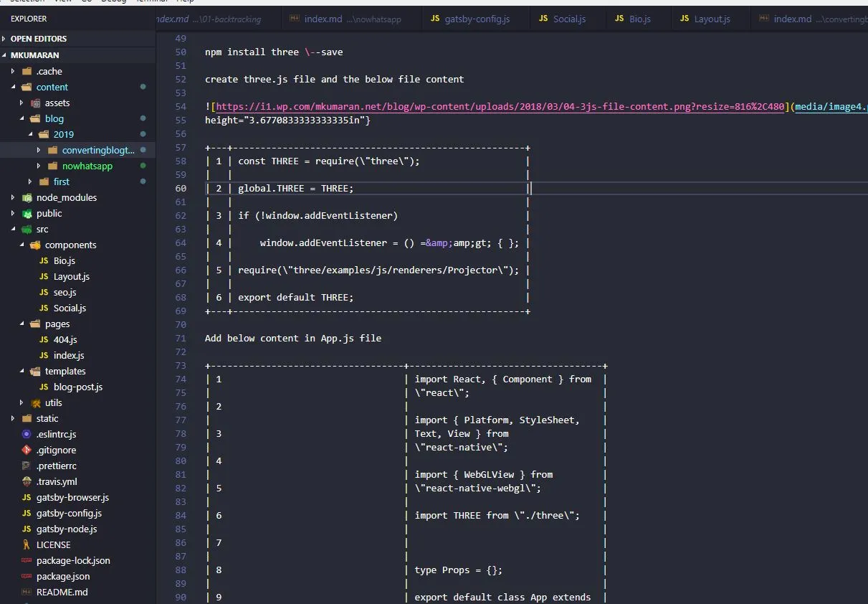This screenshot has width=868, height=604.
Task: Click the 2019 folder icon
Action: click(44, 134)
